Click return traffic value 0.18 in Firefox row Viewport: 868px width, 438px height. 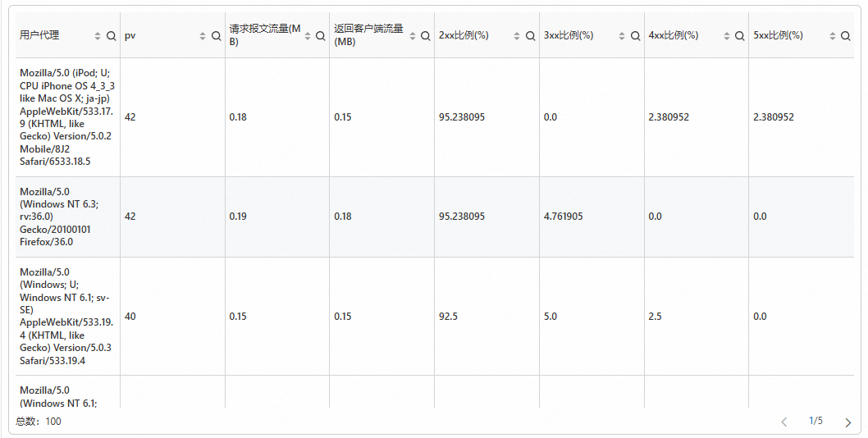[343, 217]
